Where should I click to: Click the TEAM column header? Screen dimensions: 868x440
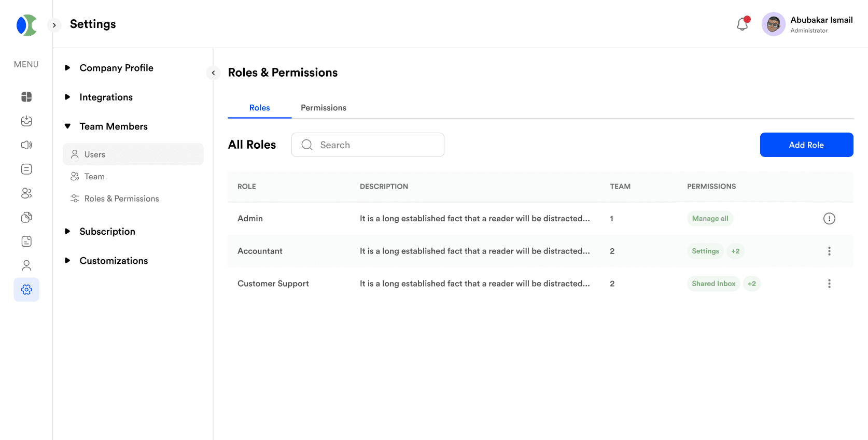pyautogui.click(x=620, y=187)
